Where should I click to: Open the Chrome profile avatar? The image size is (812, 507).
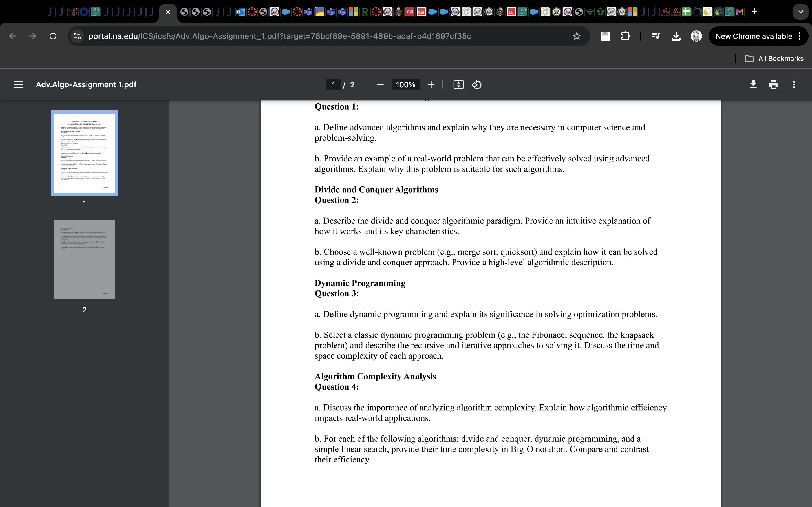point(696,36)
